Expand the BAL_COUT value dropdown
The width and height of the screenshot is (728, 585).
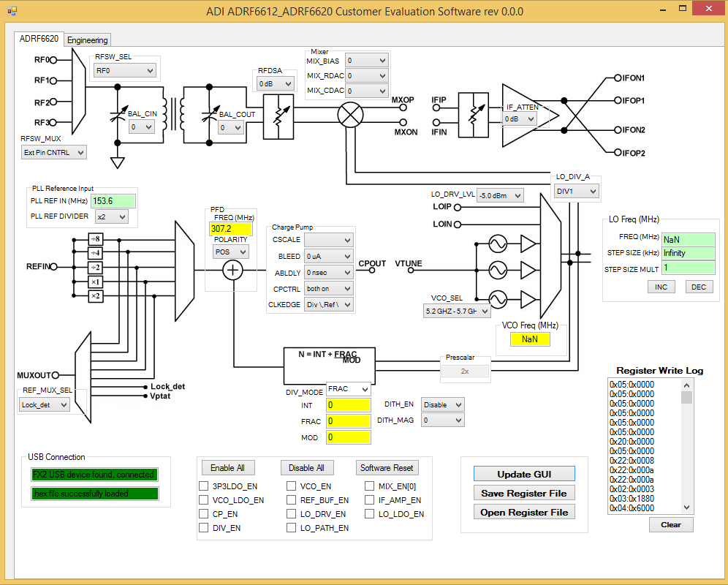231,127
